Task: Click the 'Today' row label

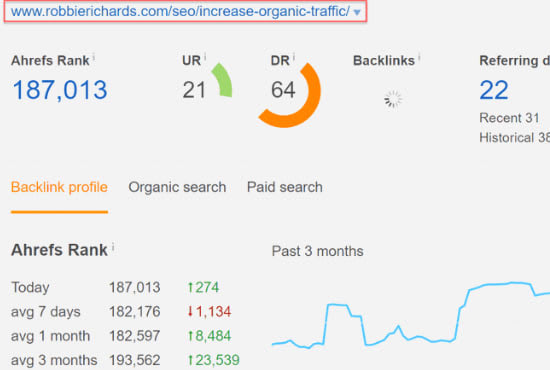Action: point(30,288)
